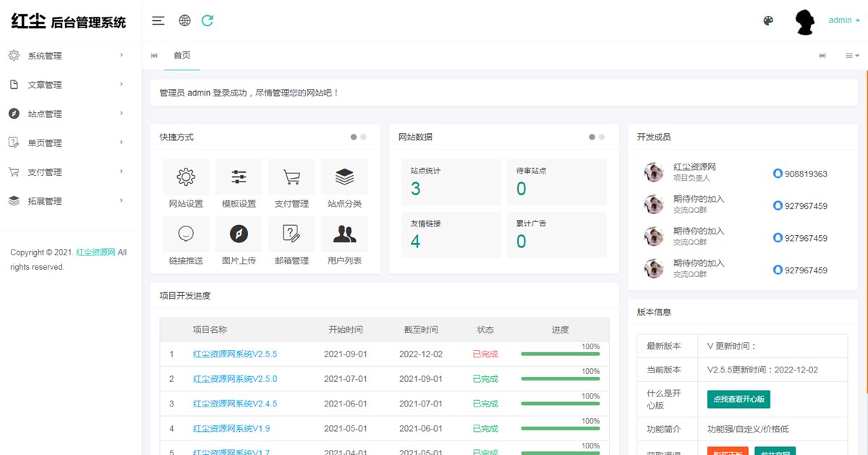The width and height of the screenshot is (868, 455).
Task: Click the 文章管理 sidebar menu label
Action: [45, 85]
